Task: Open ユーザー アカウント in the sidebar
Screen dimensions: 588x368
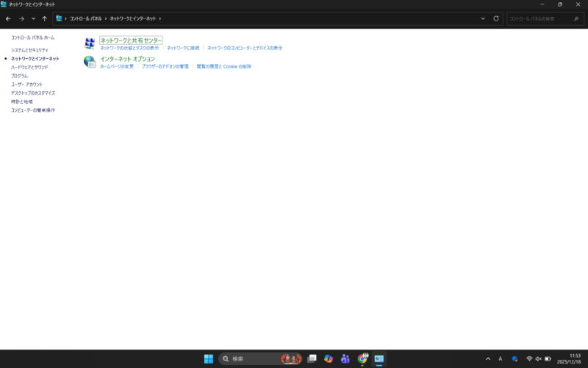Action: click(x=26, y=85)
